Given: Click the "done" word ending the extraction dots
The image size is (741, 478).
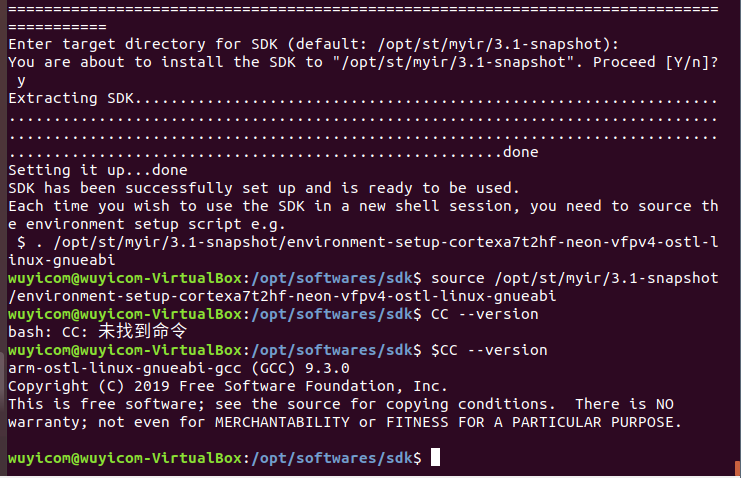Looking at the screenshot, I should pyautogui.click(x=520, y=153).
